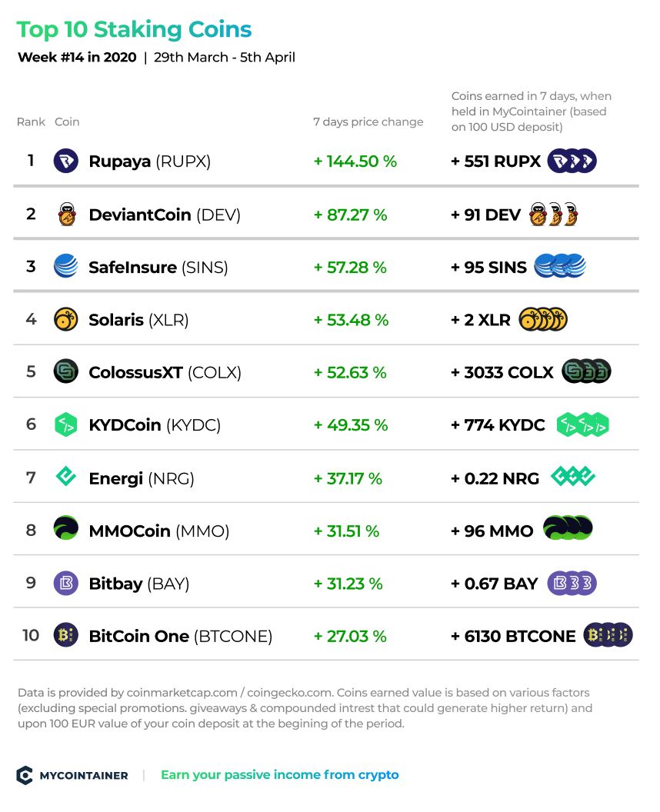Click the stacked RUPX coins earned icon

[x=572, y=161]
